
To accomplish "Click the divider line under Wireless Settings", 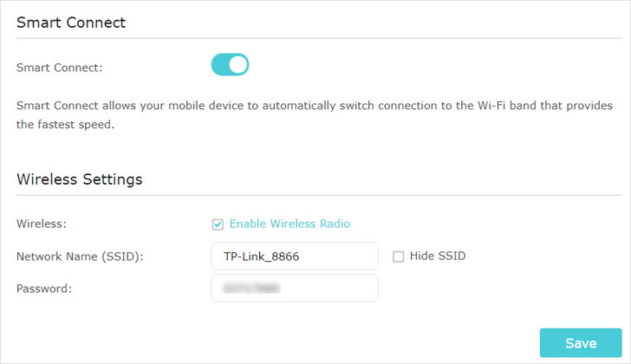I will click(x=319, y=196).
